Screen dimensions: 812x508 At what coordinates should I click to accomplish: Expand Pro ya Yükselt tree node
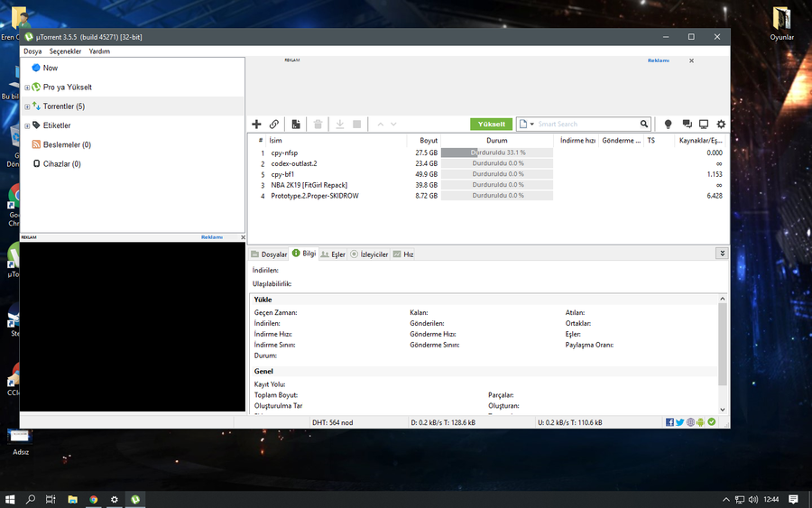[x=27, y=88]
